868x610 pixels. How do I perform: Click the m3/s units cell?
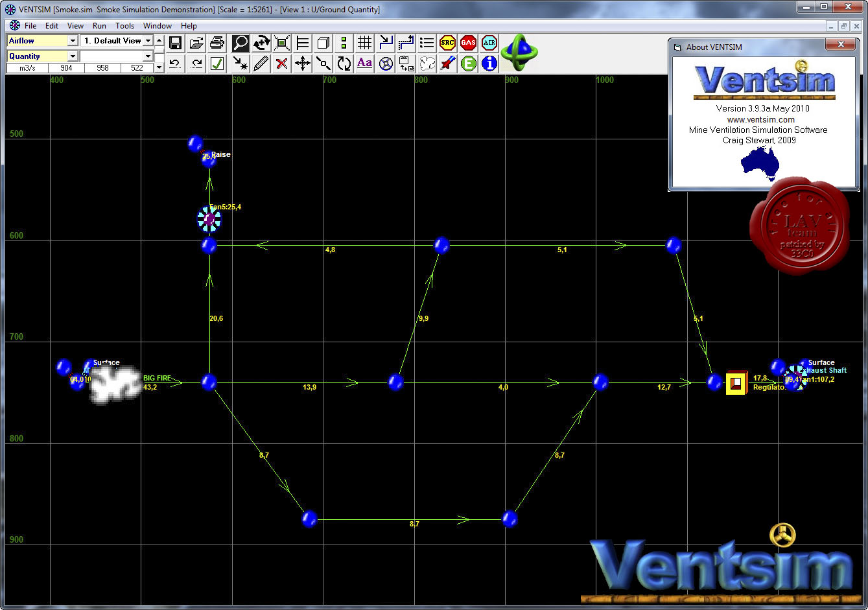point(27,67)
